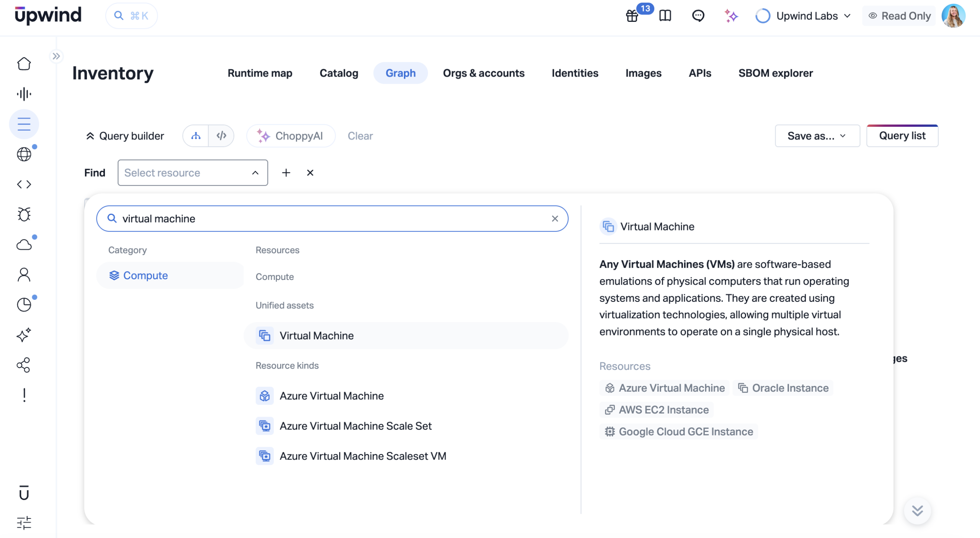Screen dimensions: 980x538
Task: Add a condition with the plus icon
Action: coord(286,173)
